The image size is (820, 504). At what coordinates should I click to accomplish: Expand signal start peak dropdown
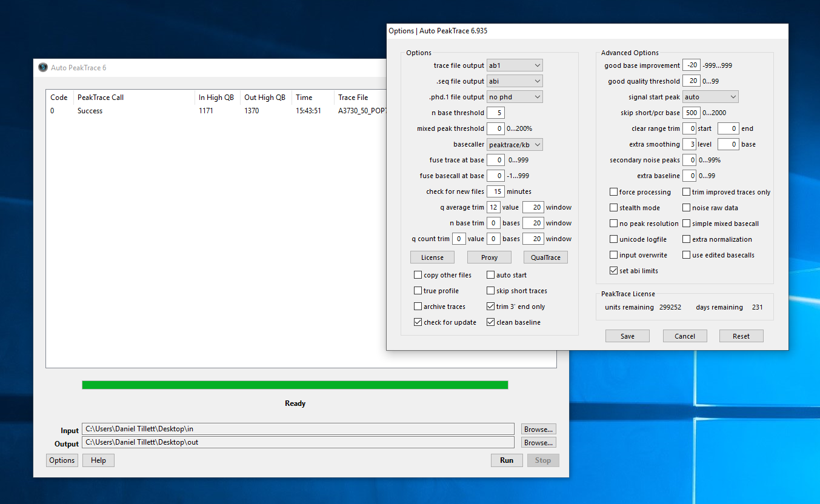coord(710,97)
